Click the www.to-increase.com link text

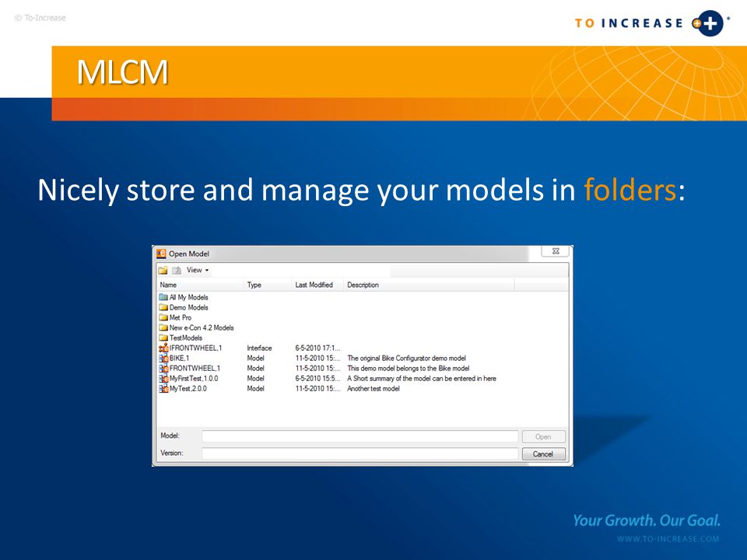[668, 539]
